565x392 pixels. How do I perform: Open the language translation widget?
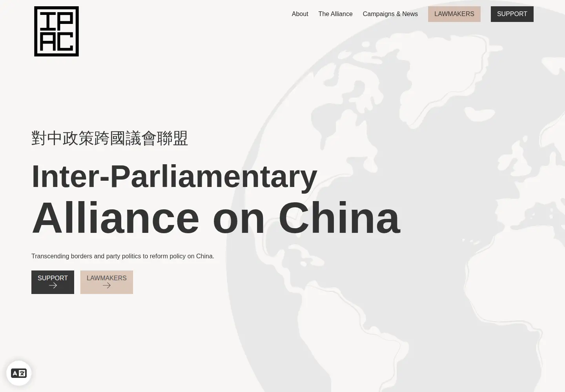pos(19,373)
